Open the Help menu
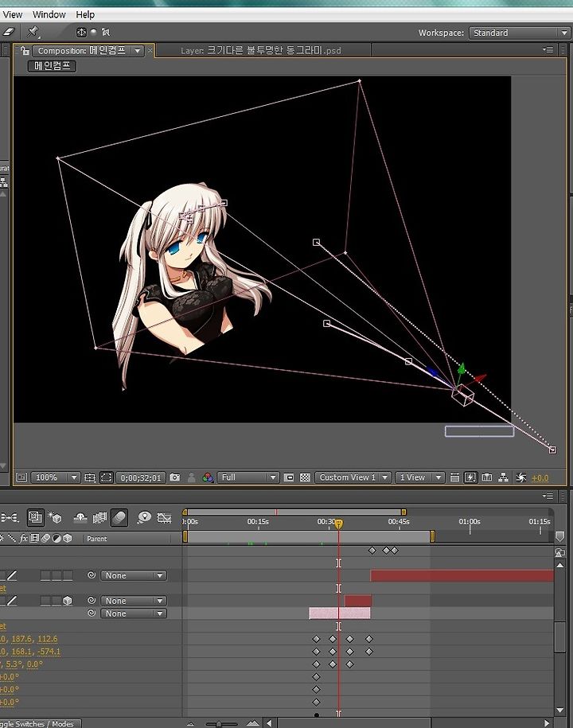This screenshot has width=573, height=728. click(85, 14)
